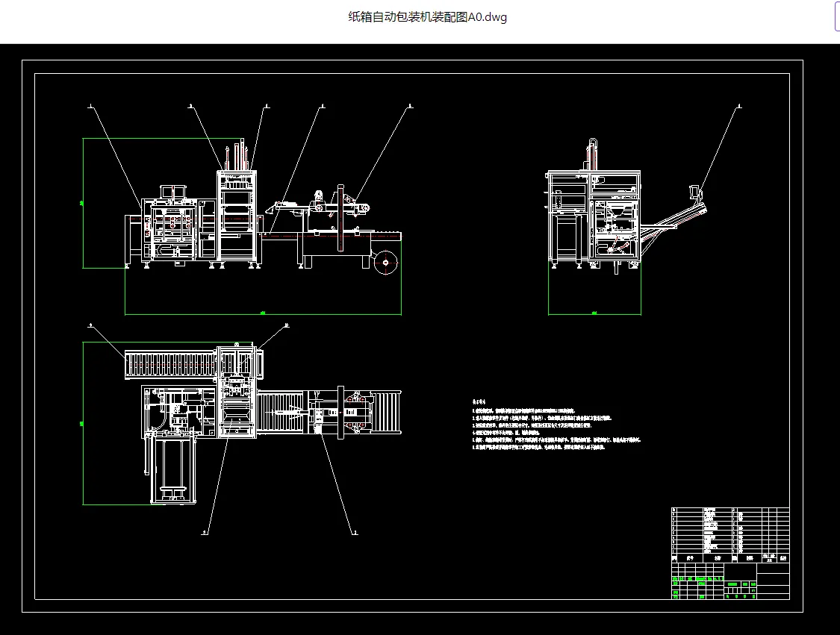Select the side view with inclined chute

pos(626,206)
